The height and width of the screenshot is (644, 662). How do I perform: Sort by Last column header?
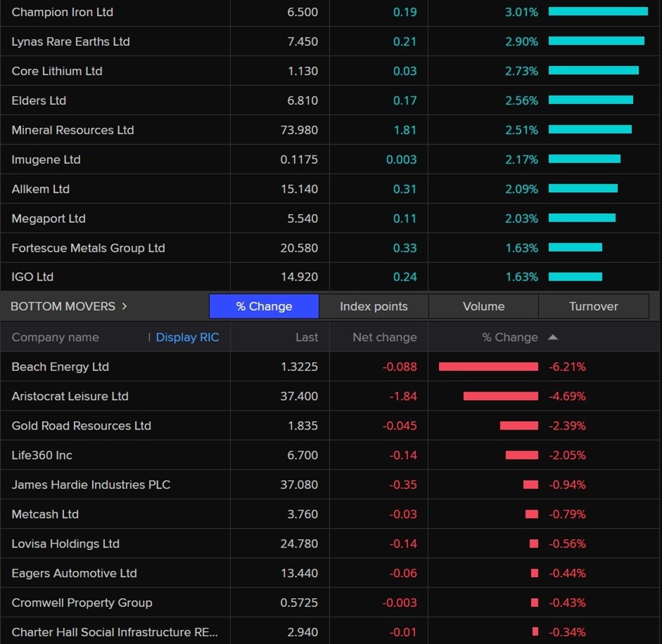tap(307, 337)
